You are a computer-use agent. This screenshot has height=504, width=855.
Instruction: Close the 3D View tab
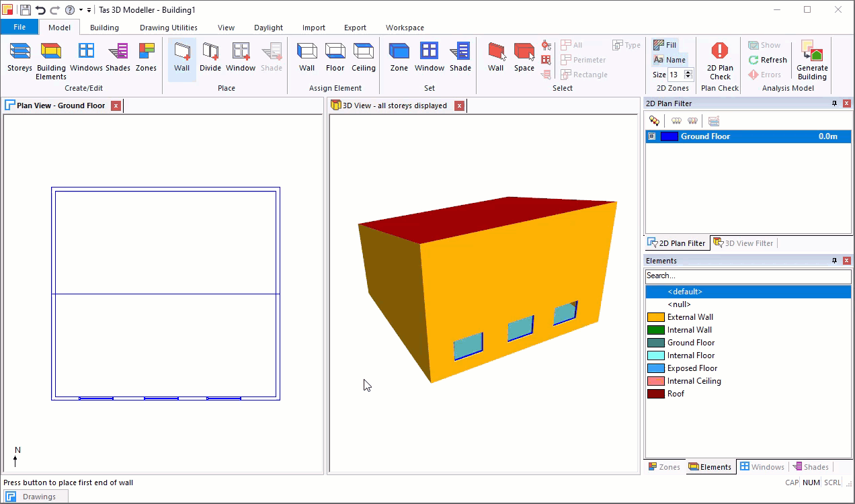[459, 106]
